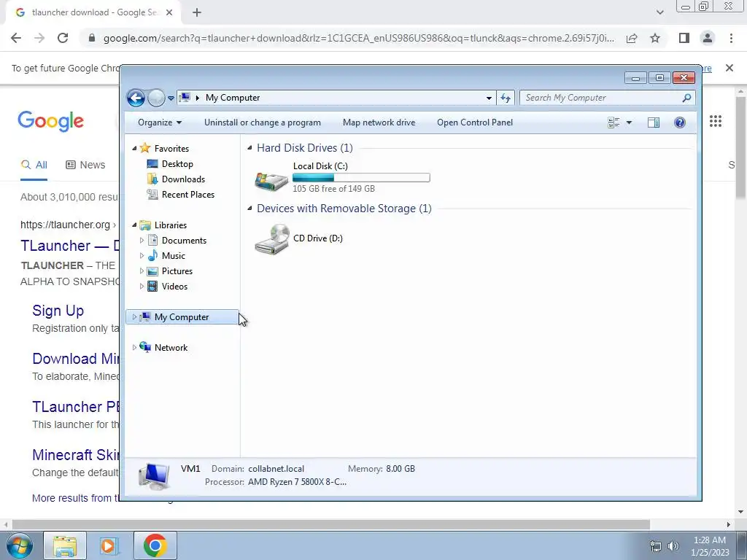Screen dimensions: 747x560
Task: Click the Documents library icon
Action: click(x=152, y=240)
